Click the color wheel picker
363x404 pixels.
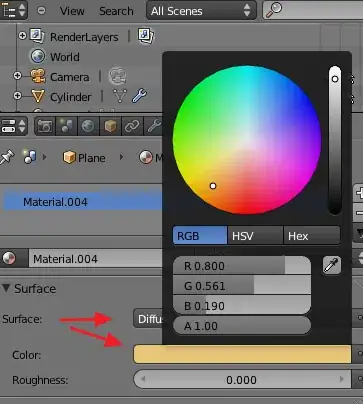coord(247,140)
